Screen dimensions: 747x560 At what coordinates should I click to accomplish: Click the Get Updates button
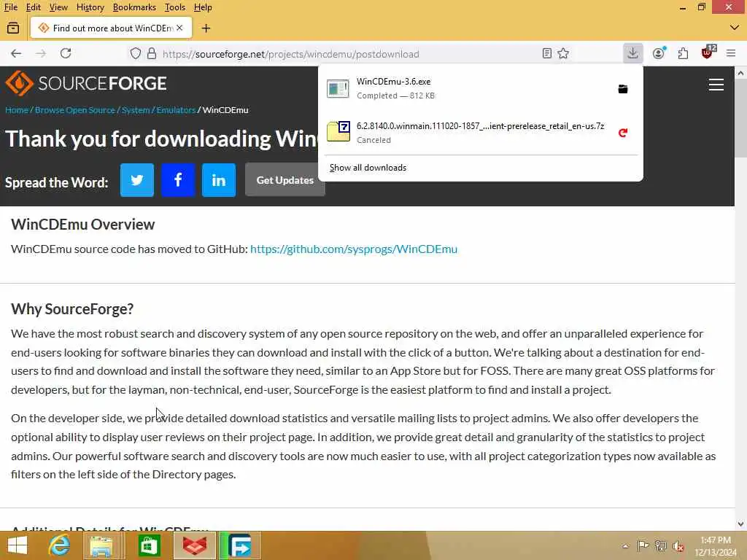[285, 180]
